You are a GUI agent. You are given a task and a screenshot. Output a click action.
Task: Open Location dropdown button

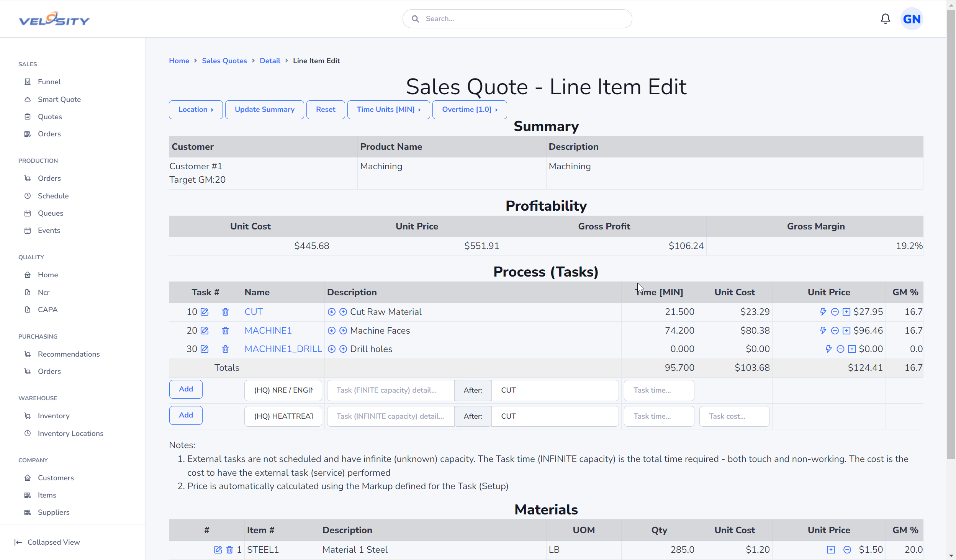196,110
